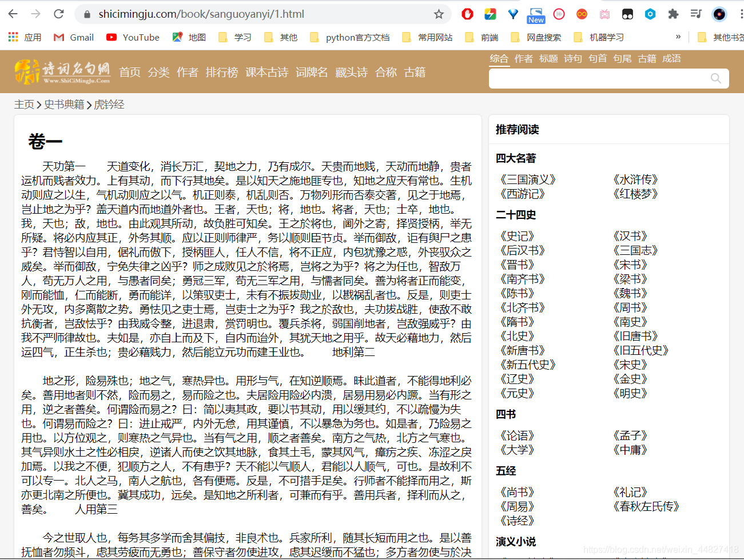Open the 其他 bookmark folder
The image size is (744, 560).
(x=281, y=37)
